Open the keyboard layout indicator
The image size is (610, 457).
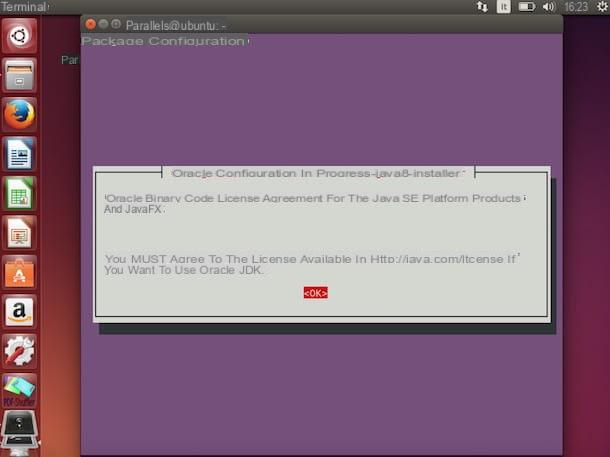coord(503,7)
